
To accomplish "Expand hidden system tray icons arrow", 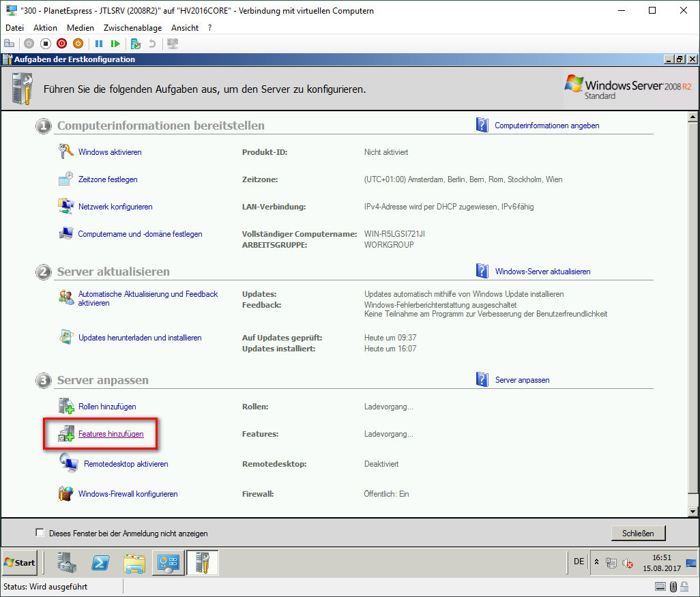I will click(x=596, y=562).
